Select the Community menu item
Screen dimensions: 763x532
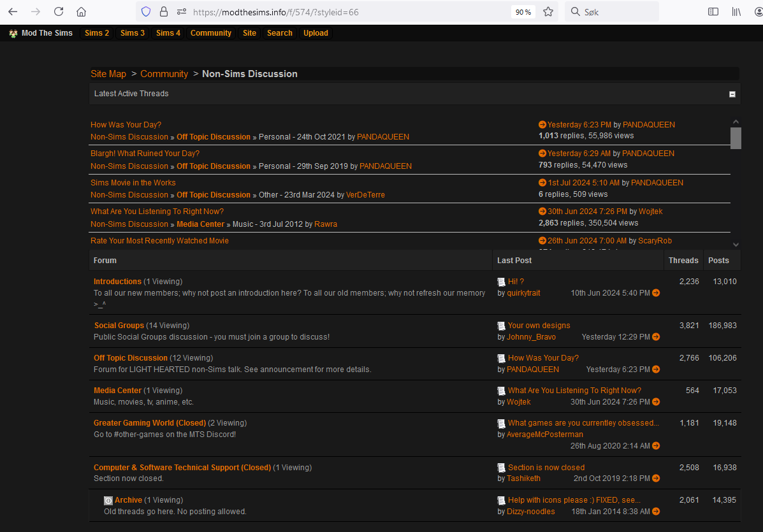click(x=210, y=33)
